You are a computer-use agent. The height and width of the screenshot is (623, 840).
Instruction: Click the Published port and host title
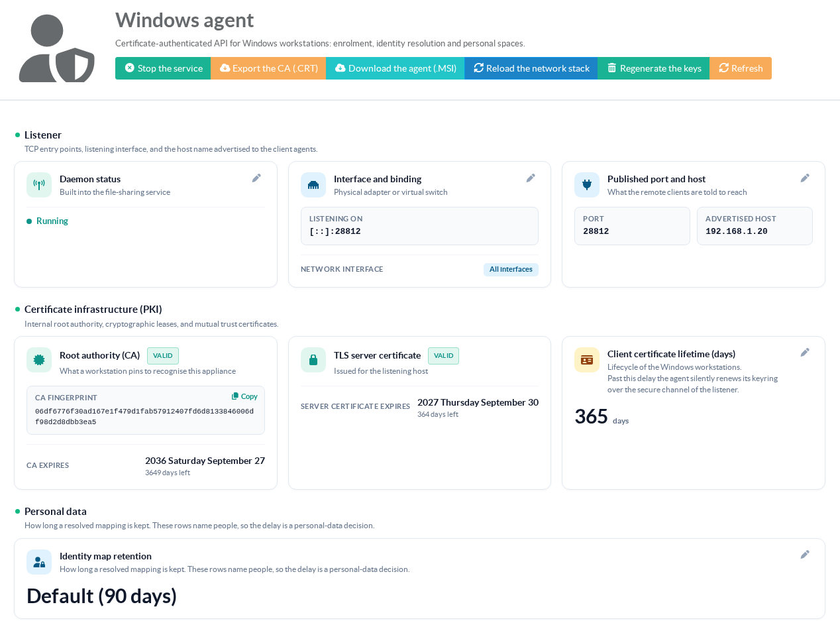pyautogui.click(x=656, y=179)
